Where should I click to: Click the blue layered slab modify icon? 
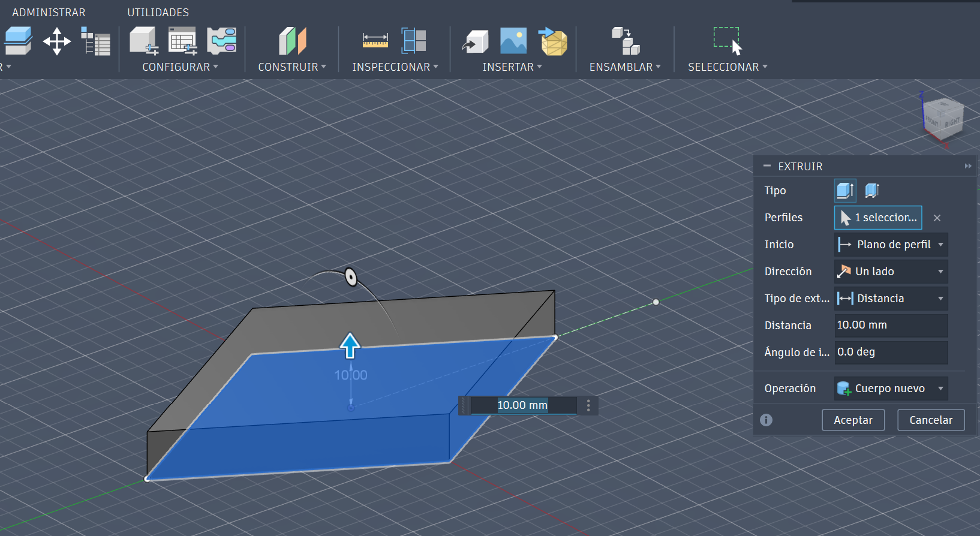click(x=18, y=41)
